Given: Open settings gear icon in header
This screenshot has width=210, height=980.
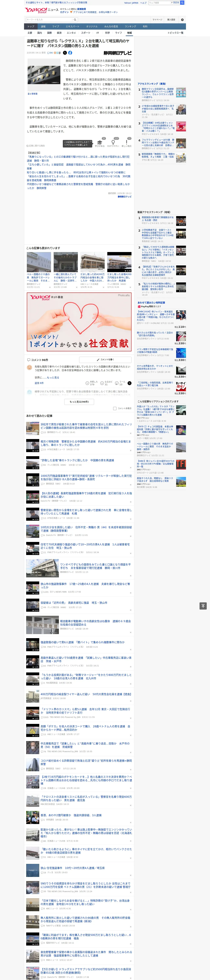Looking at the screenshot, I should tap(182, 20).
